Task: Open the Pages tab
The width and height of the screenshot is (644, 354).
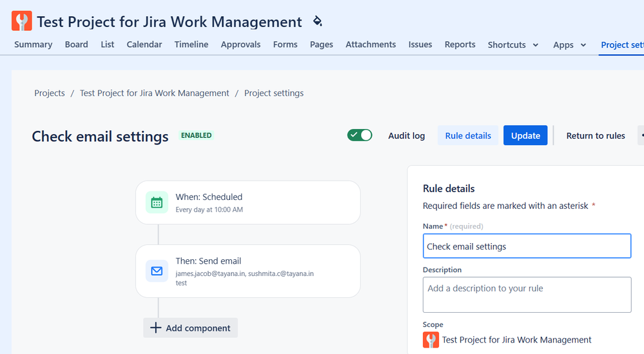Action: (322, 44)
